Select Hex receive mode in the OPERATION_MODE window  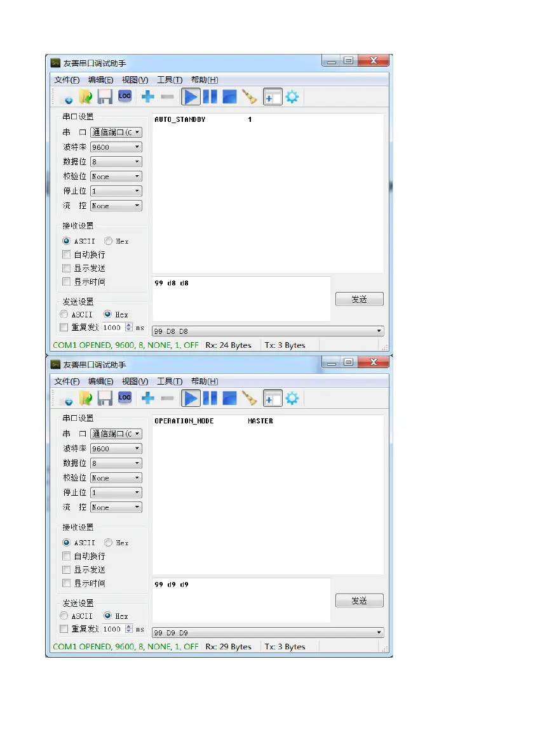[109, 543]
